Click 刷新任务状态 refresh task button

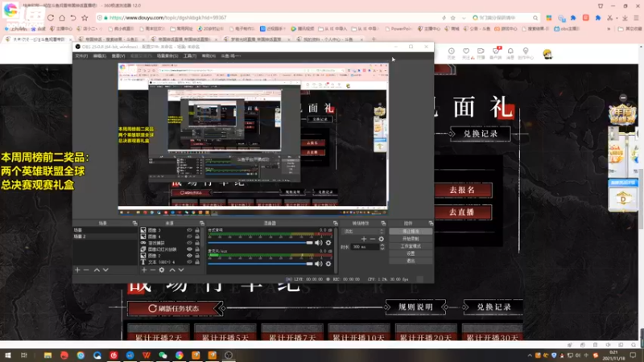[x=174, y=308]
